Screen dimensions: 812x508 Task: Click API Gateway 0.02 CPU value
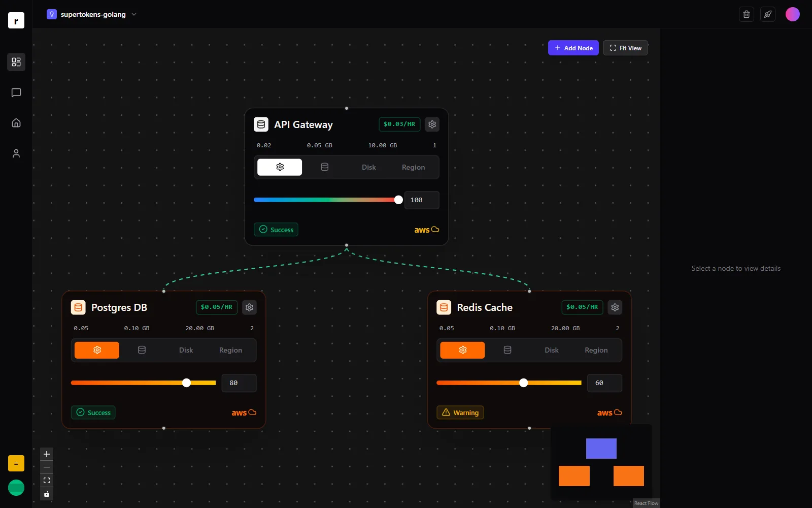264,145
